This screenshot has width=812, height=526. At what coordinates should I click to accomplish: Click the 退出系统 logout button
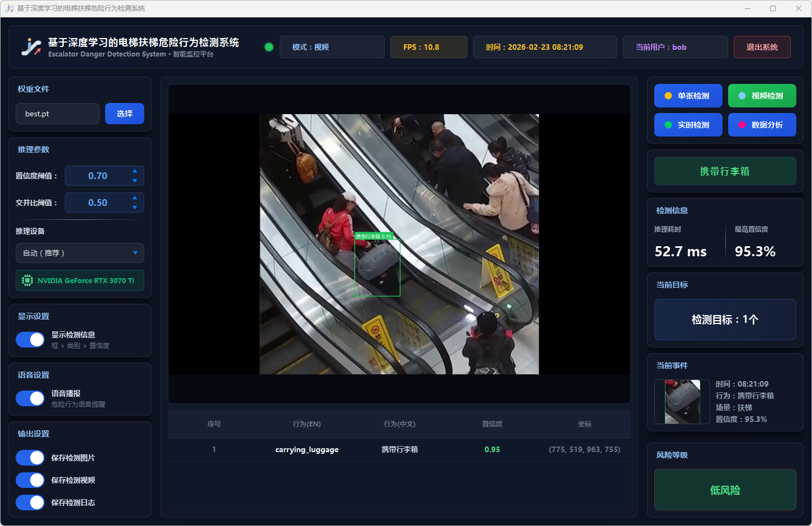pyautogui.click(x=762, y=47)
